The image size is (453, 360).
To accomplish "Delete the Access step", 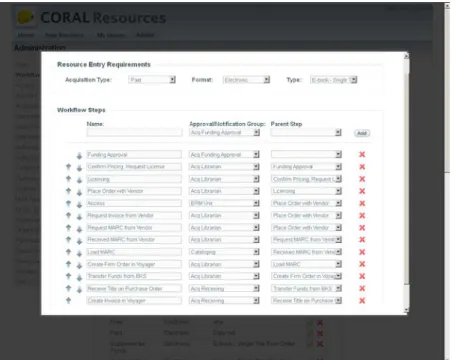I will click(362, 203).
